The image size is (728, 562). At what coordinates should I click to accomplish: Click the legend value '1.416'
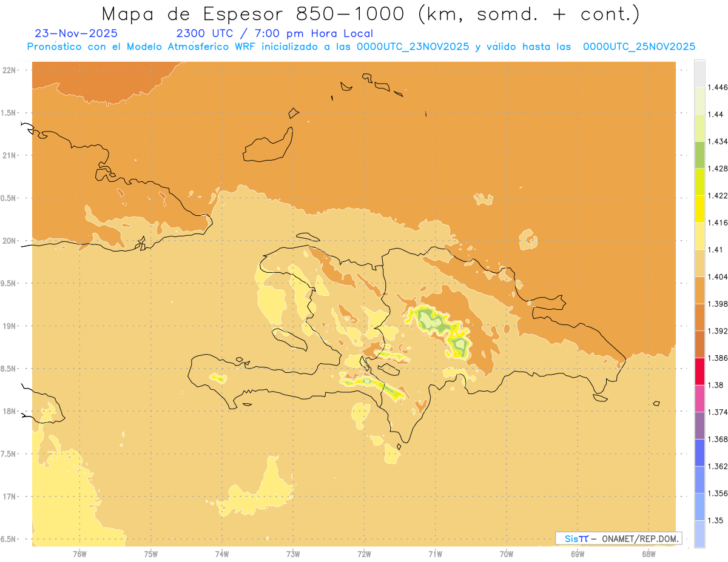[x=718, y=222]
